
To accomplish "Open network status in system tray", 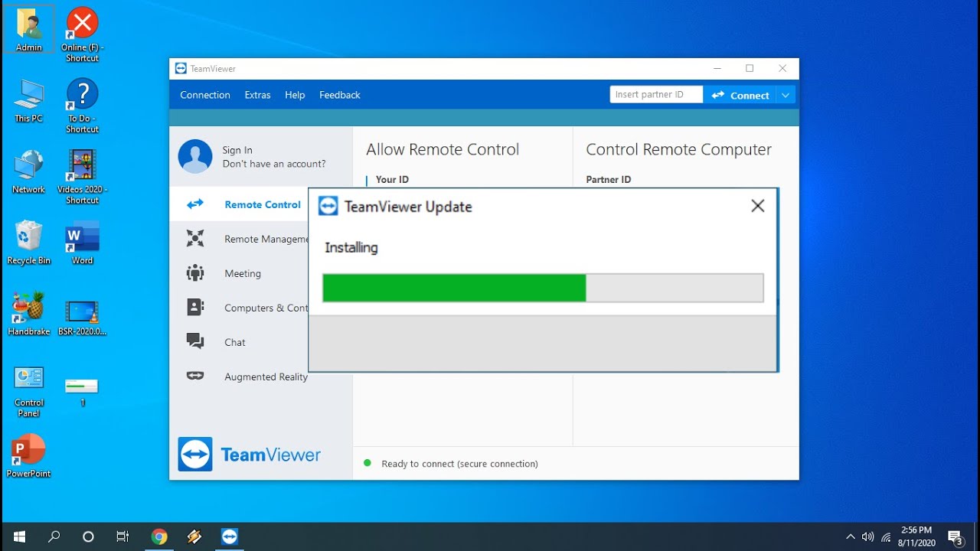I will [x=886, y=537].
